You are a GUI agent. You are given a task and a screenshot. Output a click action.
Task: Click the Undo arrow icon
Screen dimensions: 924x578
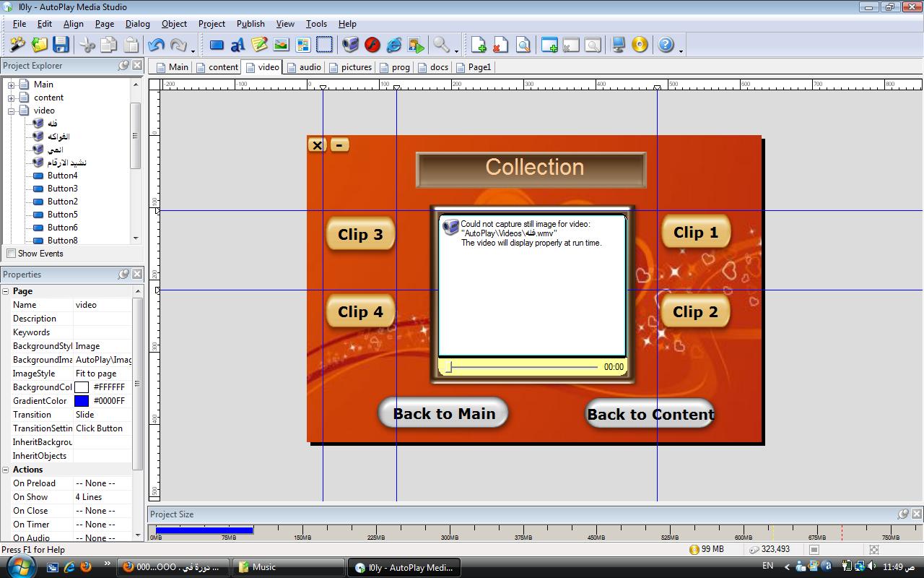(156, 45)
